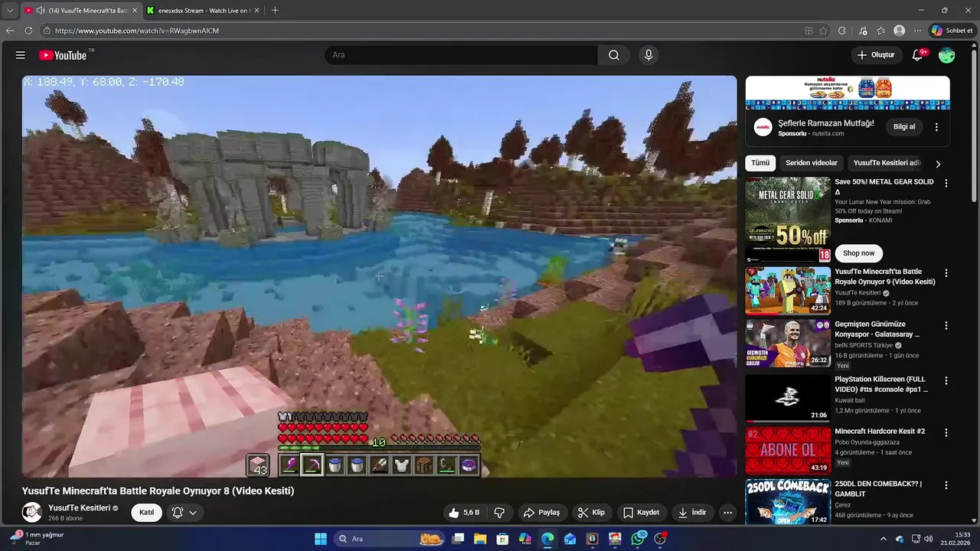Open Windows Start menu
Screen dimensions: 980x551
pyautogui.click(x=321, y=539)
